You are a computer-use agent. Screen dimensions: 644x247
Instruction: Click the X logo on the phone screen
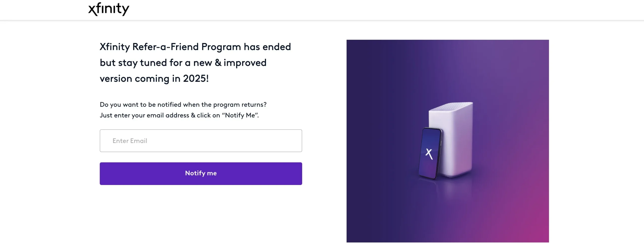click(429, 153)
